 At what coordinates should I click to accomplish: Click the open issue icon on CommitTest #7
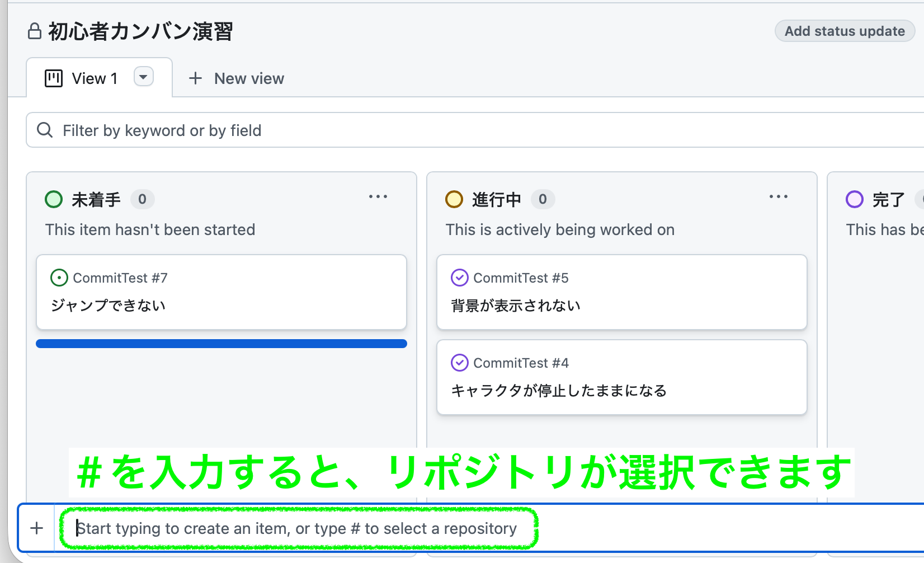click(x=59, y=278)
